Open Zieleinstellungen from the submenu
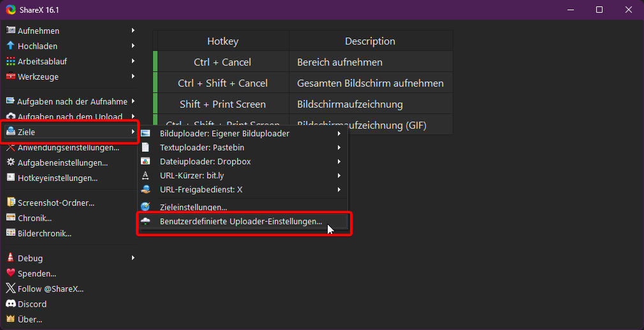Image resolution: width=644 pixels, height=330 pixels. coord(193,207)
